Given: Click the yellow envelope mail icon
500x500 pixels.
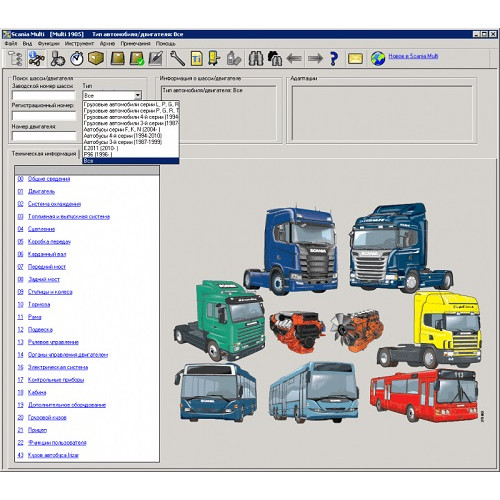Looking at the screenshot, I should 355,59.
